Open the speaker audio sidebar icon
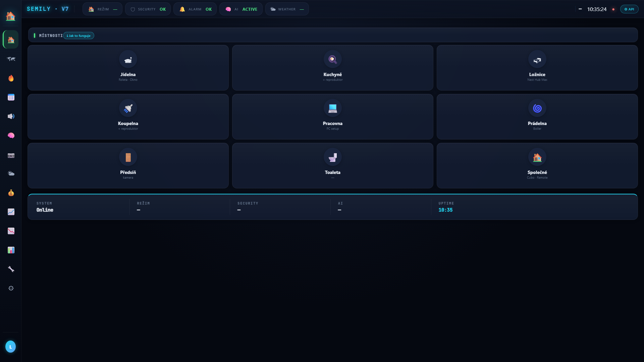 point(11,116)
